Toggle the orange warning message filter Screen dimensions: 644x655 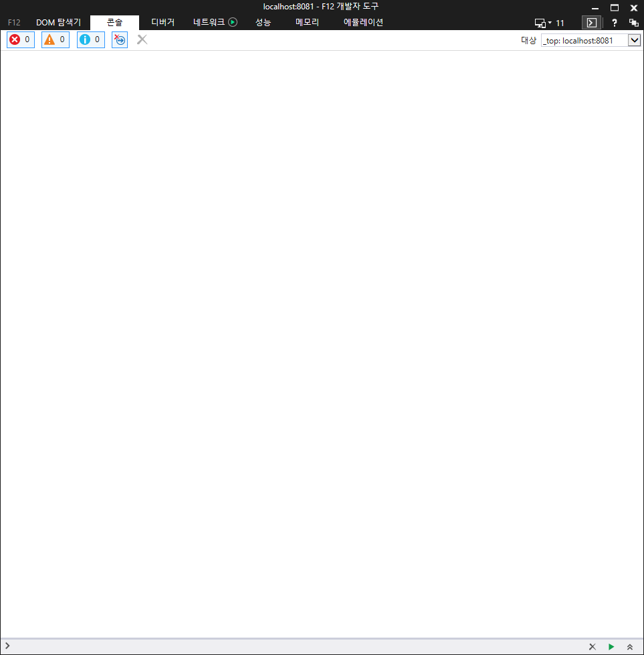(x=56, y=39)
